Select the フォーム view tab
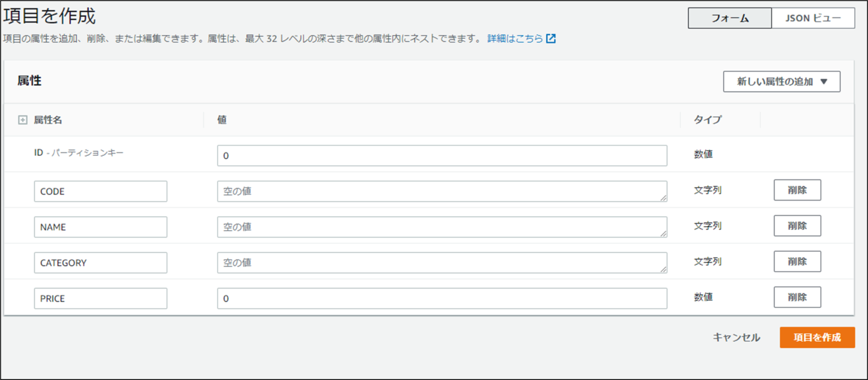The width and height of the screenshot is (868, 380). pos(729,18)
